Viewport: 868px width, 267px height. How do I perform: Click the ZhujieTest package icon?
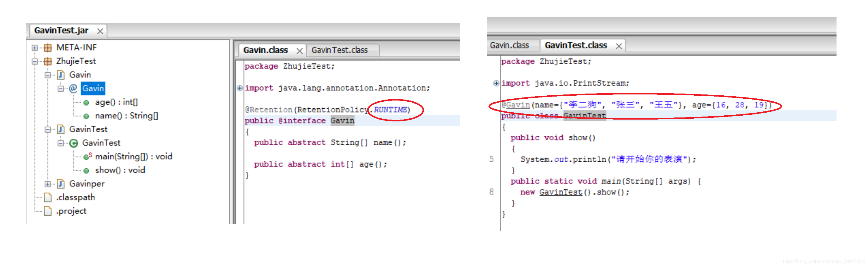(48, 61)
